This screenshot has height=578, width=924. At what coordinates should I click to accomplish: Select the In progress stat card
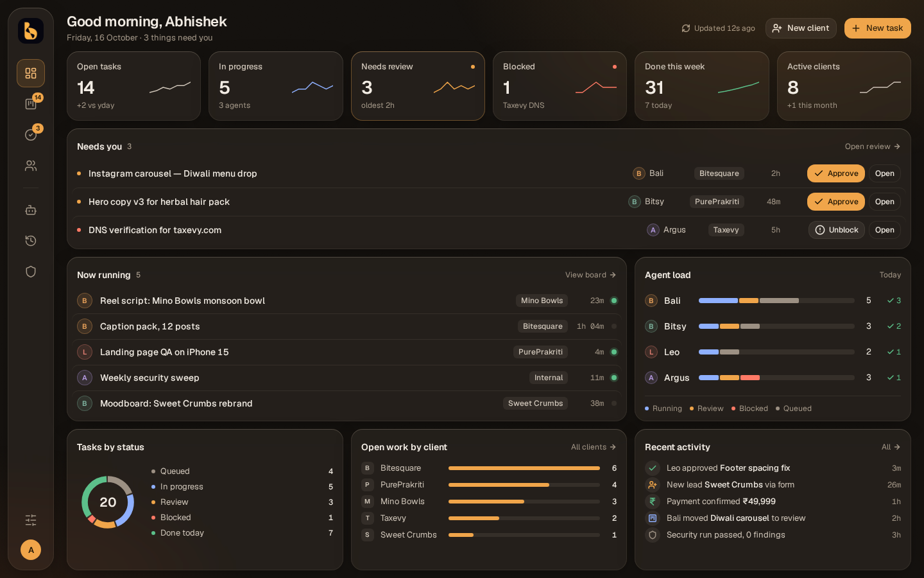(276, 86)
